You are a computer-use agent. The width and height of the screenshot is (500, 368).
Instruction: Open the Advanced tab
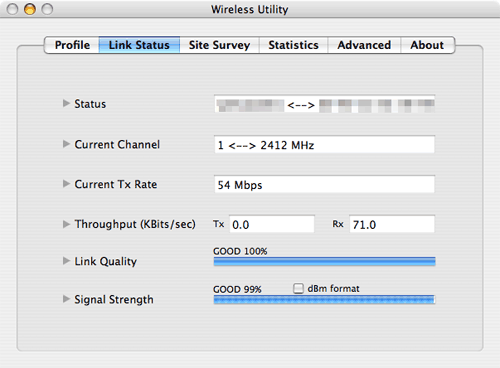coord(364,45)
